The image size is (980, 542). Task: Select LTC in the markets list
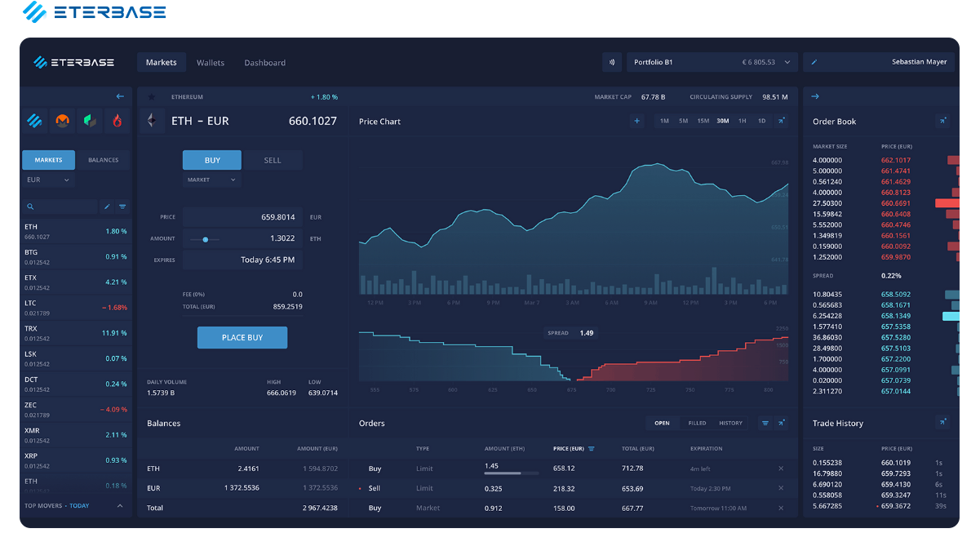76,308
